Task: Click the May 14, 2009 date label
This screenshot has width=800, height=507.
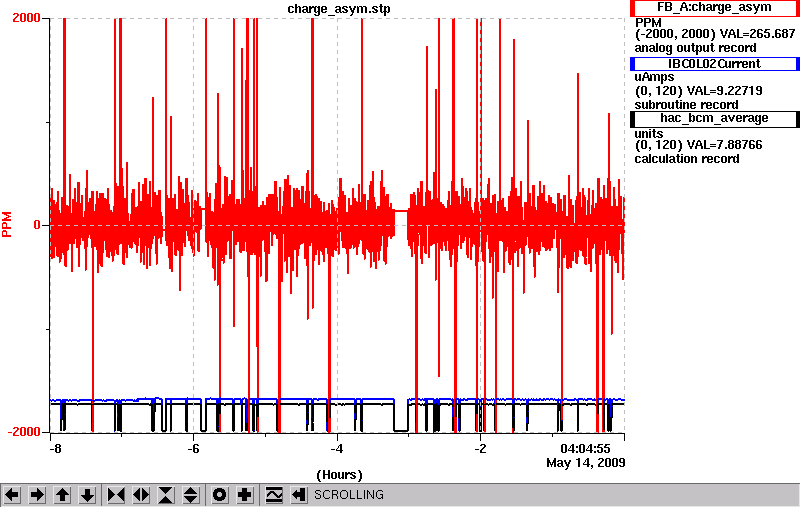Action: 586,463
